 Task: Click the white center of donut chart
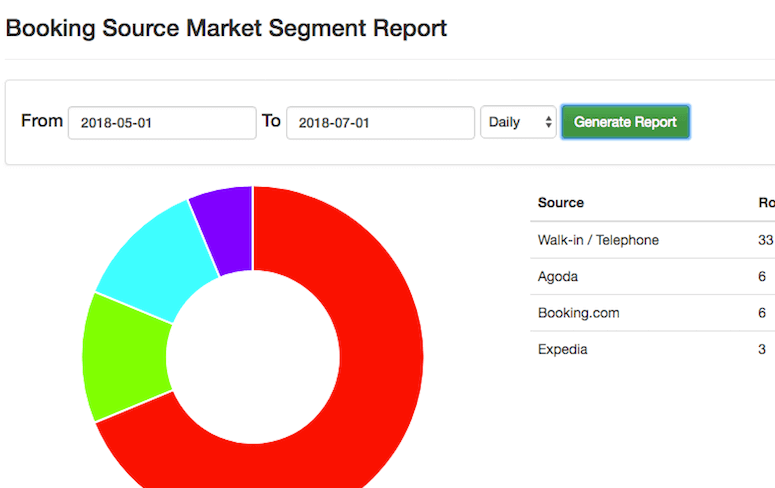tap(252, 357)
